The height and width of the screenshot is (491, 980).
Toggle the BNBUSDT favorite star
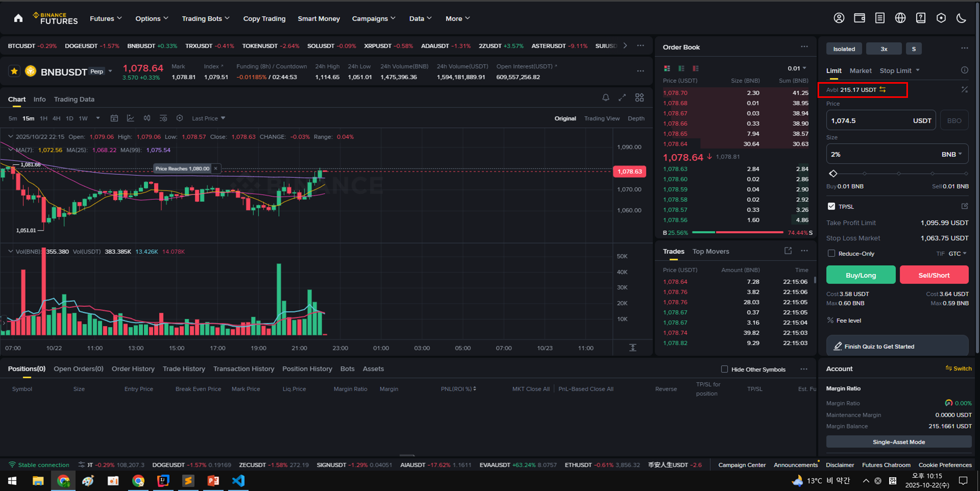click(x=14, y=71)
